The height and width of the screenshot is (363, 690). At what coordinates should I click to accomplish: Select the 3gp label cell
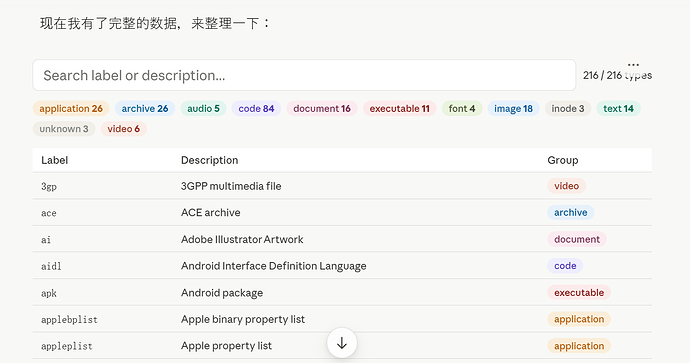click(49, 187)
